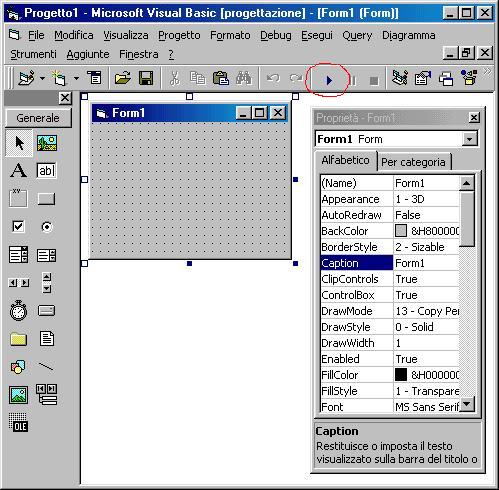The width and height of the screenshot is (499, 490).
Task: Select the Enabled property row
Action: point(389,359)
